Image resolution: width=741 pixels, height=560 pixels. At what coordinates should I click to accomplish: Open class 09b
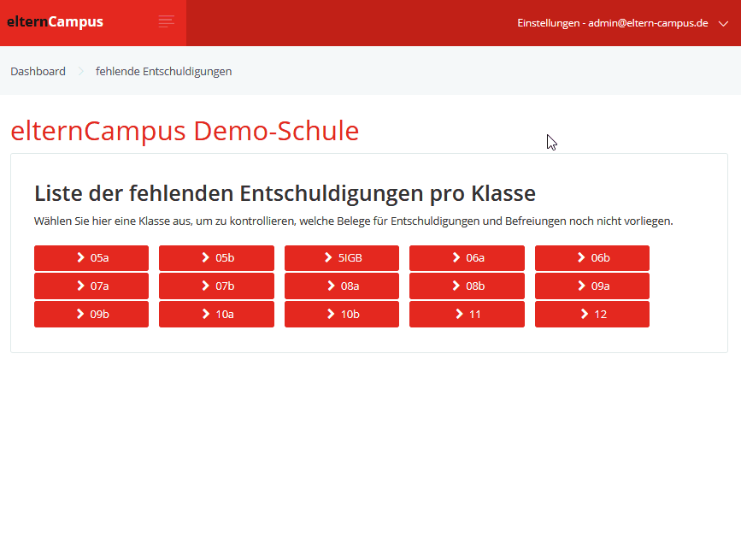[x=91, y=315]
